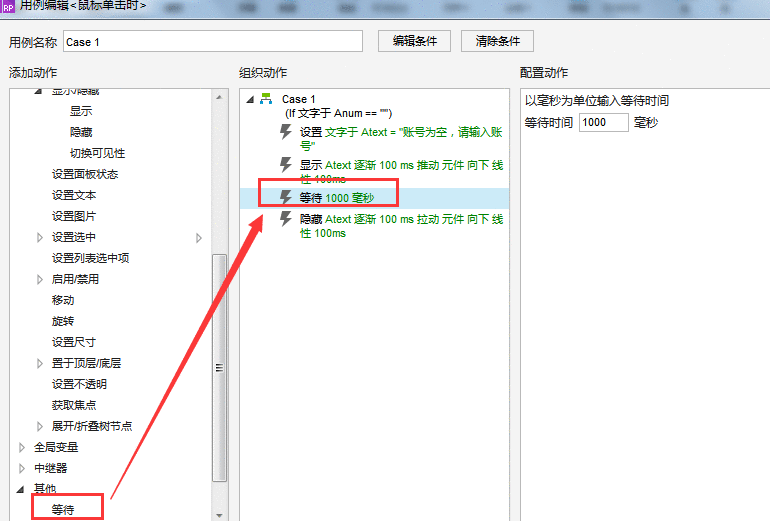Image resolution: width=770 pixels, height=521 pixels.
Task: Expand the 置于顶层/底层 node
Action: tap(40, 363)
